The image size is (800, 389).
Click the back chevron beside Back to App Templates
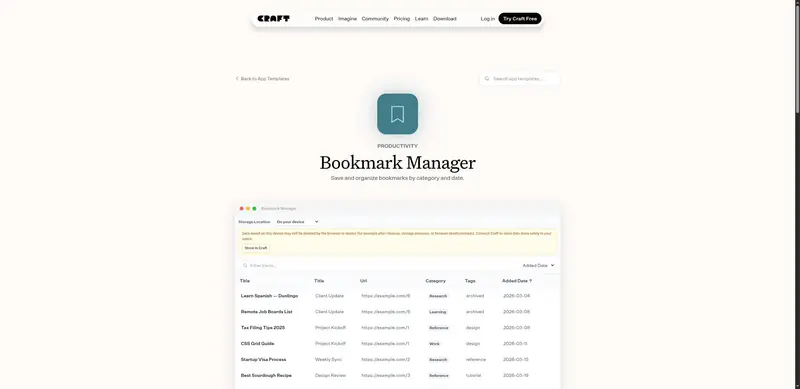pyautogui.click(x=237, y=79)
